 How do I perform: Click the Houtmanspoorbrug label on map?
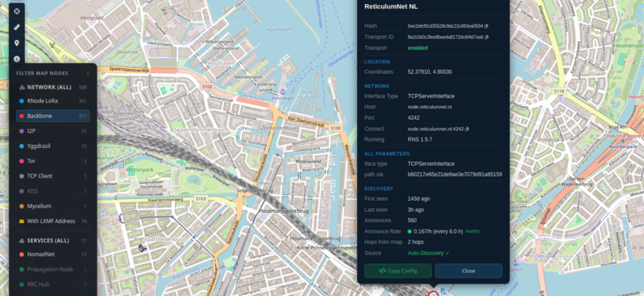284,211
